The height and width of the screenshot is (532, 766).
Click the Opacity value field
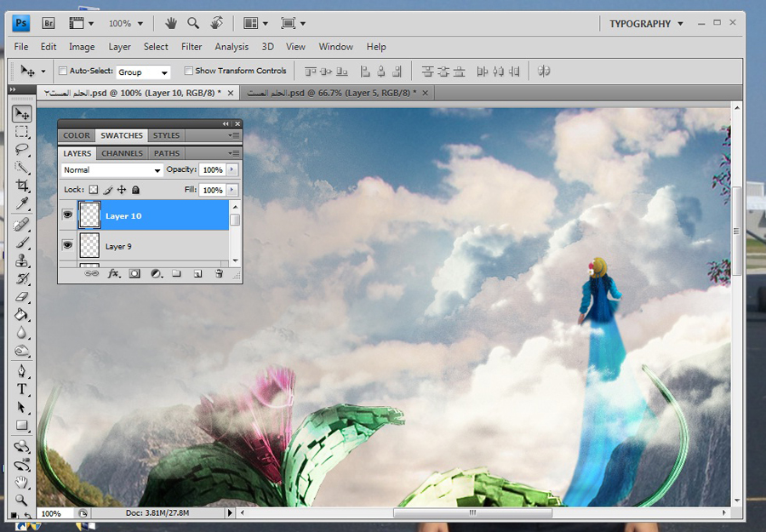click(213, 169)
